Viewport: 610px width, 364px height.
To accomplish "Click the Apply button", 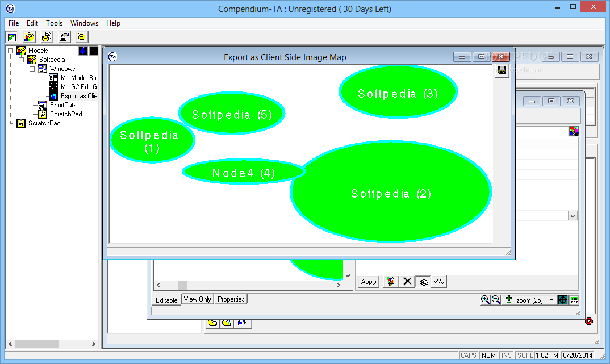I will [x=369, y=282].
